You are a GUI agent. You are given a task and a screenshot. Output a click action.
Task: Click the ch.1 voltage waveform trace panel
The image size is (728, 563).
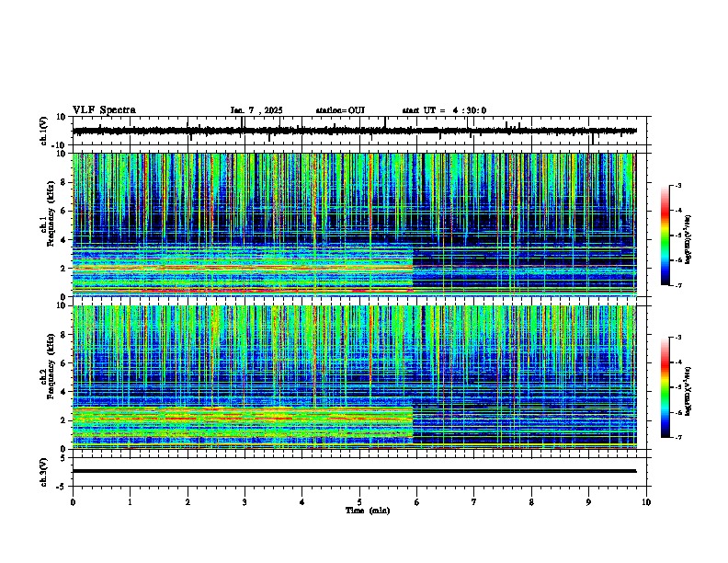pyautogui.click(x=361, y=131)
